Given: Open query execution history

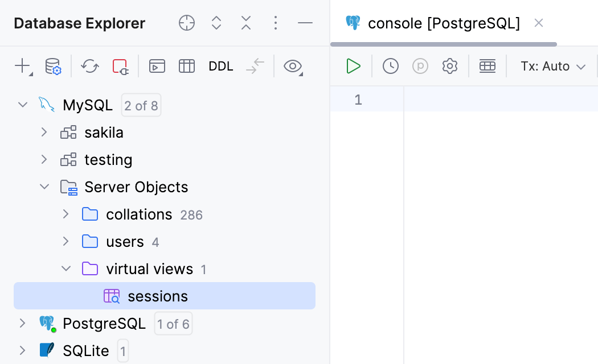Looking at the screenshot, I should coord(391,66).
